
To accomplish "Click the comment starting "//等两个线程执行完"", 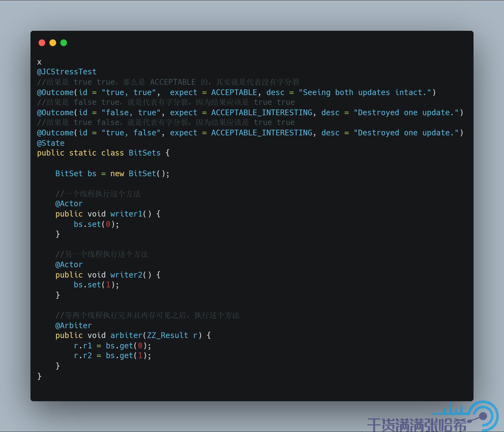I will [147, 315].
